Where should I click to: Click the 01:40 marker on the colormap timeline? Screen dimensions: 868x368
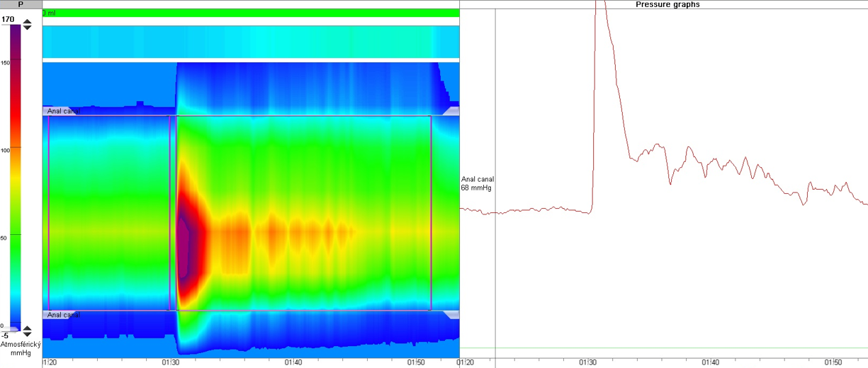point(293,362)
